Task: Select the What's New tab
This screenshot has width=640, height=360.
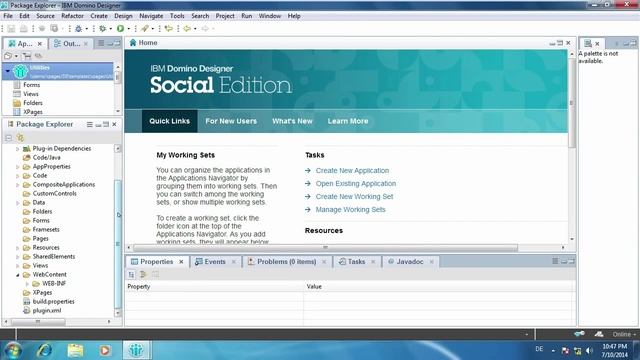Action: tap(292, 121)
